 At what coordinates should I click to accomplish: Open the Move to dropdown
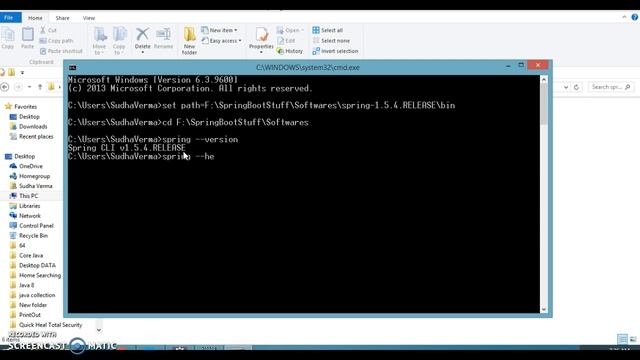tap(99, 41)
